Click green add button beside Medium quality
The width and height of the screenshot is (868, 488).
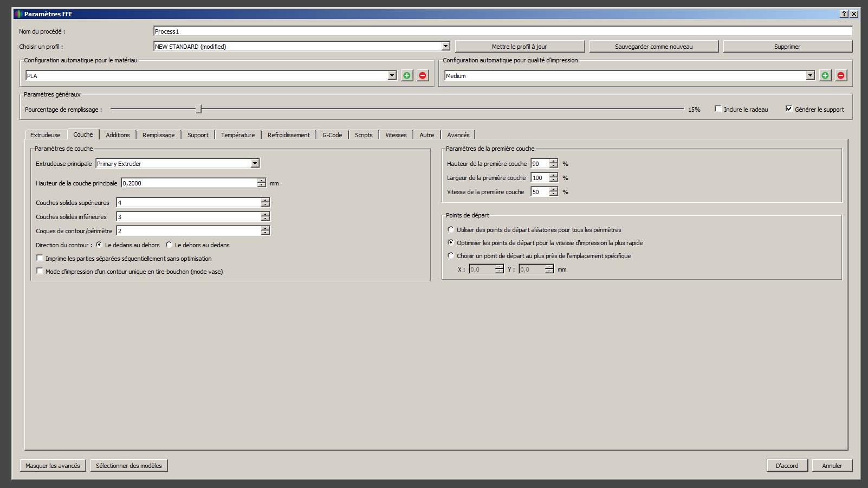(825, 76)
